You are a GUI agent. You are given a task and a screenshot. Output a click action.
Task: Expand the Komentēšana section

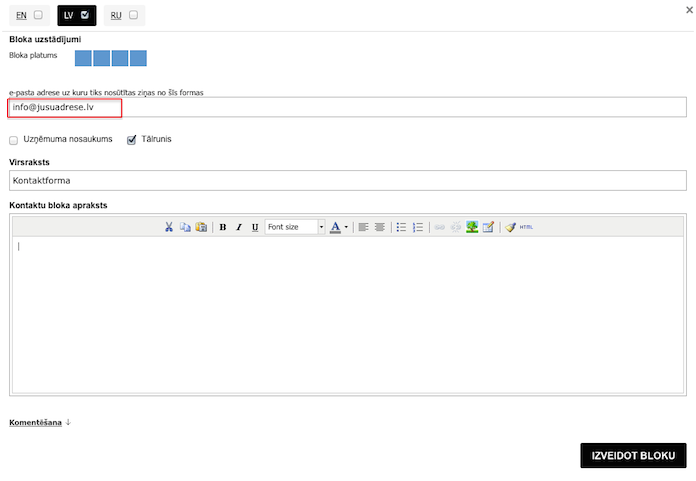pos(36,423)
